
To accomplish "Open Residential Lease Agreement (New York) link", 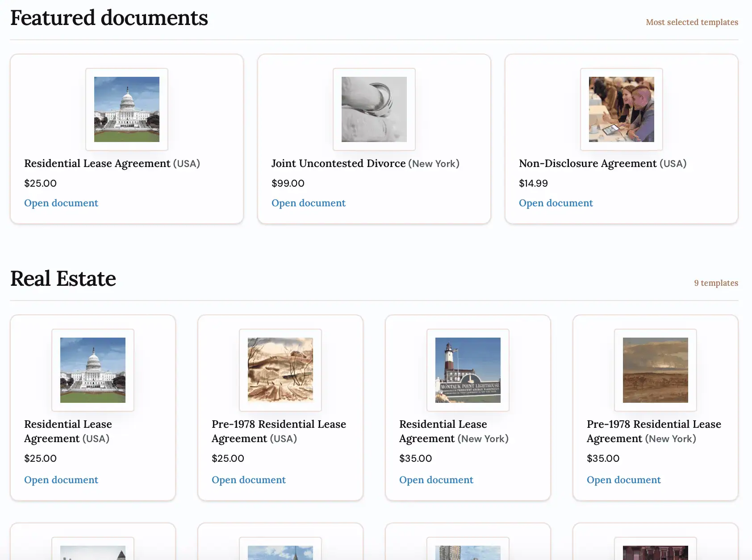I will (x=436, y=480).
